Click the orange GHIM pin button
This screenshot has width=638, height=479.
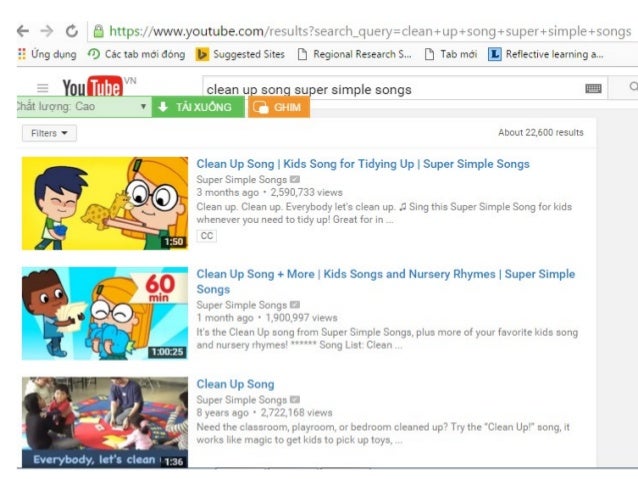[x=279, y=107]
